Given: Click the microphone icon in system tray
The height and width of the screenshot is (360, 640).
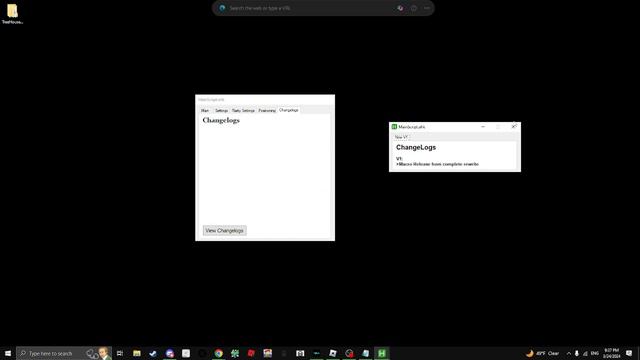Looking at the screenshot, I should (577, 353).
